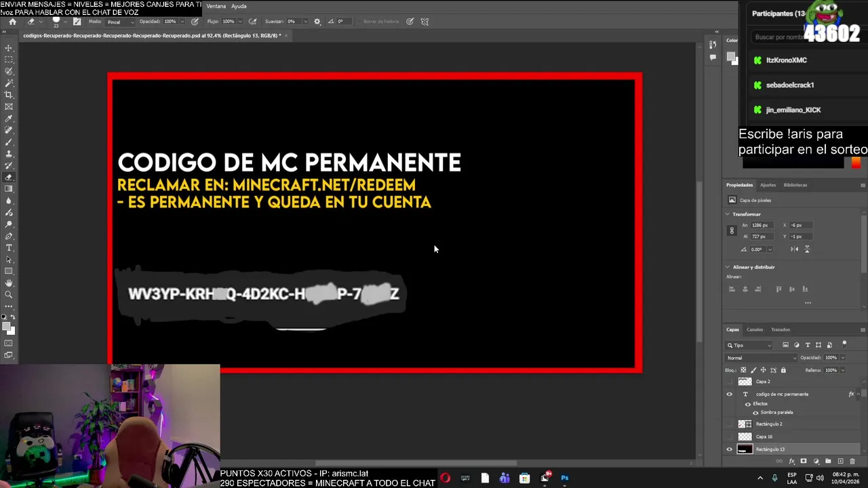This screenshot has height=488, width=868.
Task: Switch to the Trazados tab
Action: (781, 330)
